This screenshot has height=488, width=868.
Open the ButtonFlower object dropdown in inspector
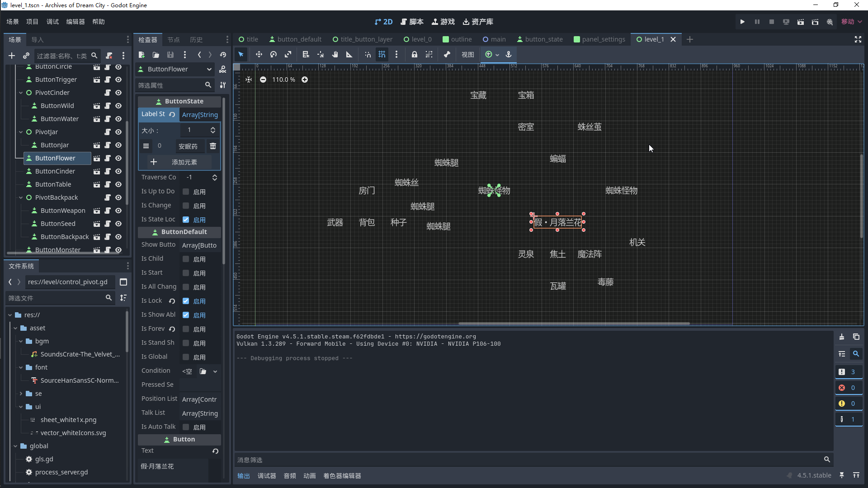pos(209,69)
